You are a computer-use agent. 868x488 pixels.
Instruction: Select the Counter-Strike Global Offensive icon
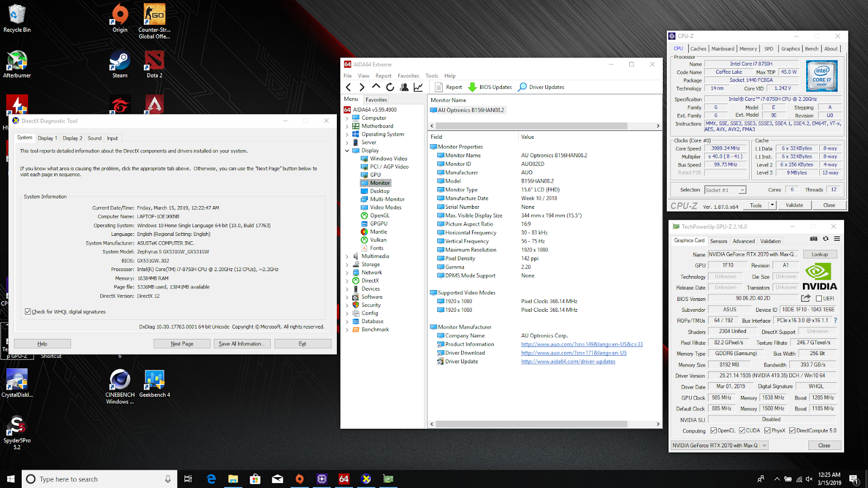point(155,21)
